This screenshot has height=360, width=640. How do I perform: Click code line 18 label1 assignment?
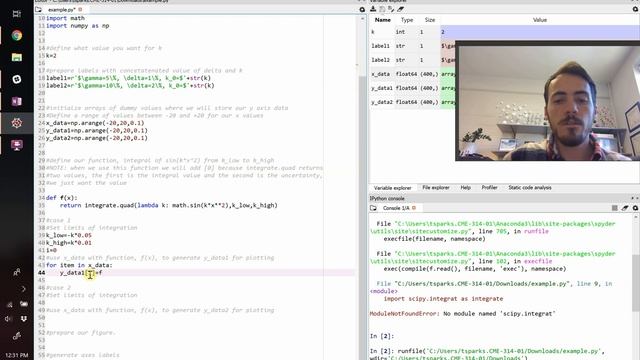(129, 78)
